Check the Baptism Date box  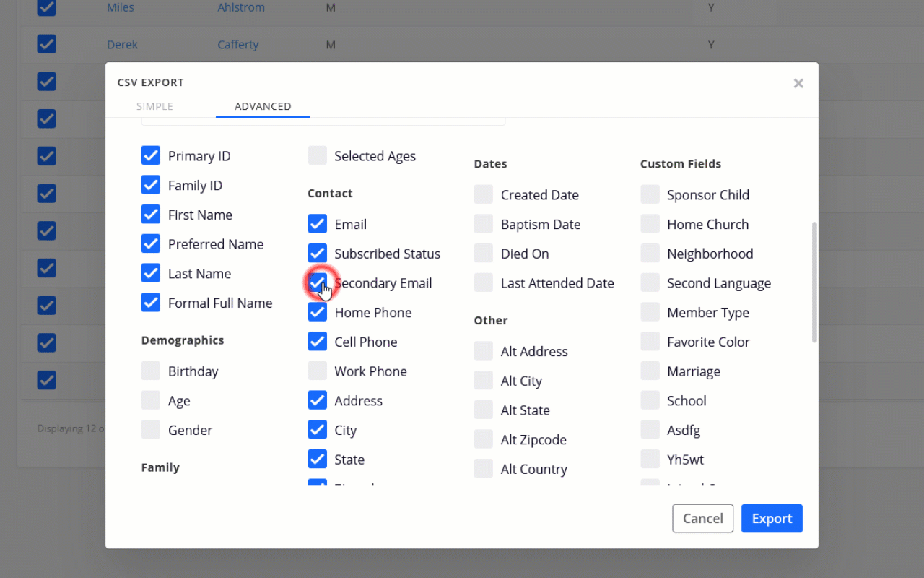click(x=484, y=225)
